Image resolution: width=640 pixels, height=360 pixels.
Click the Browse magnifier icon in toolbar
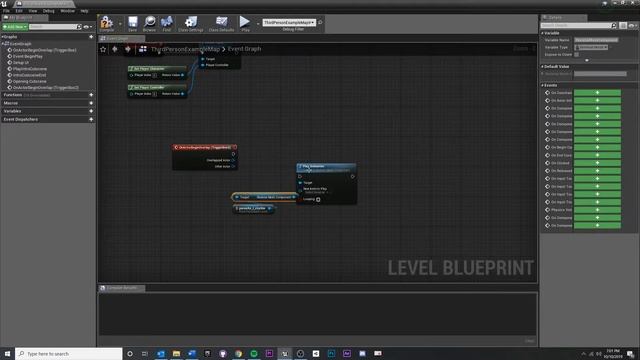149,22
